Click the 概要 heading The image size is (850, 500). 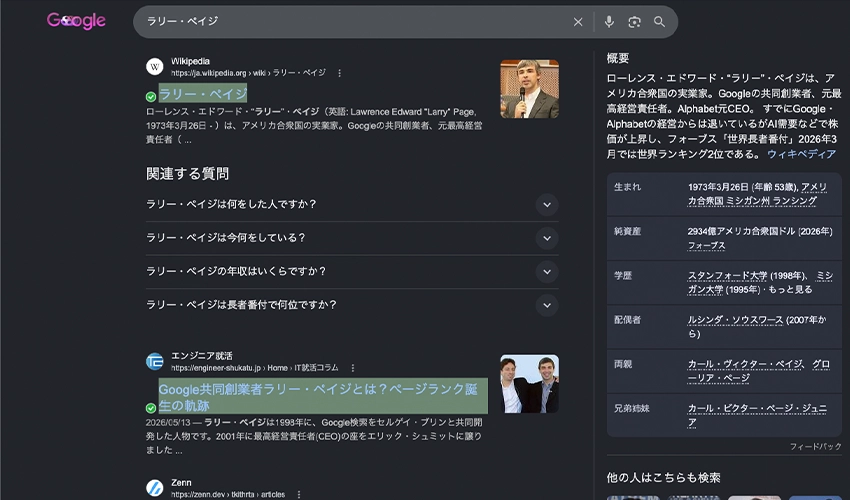[617, 58]
